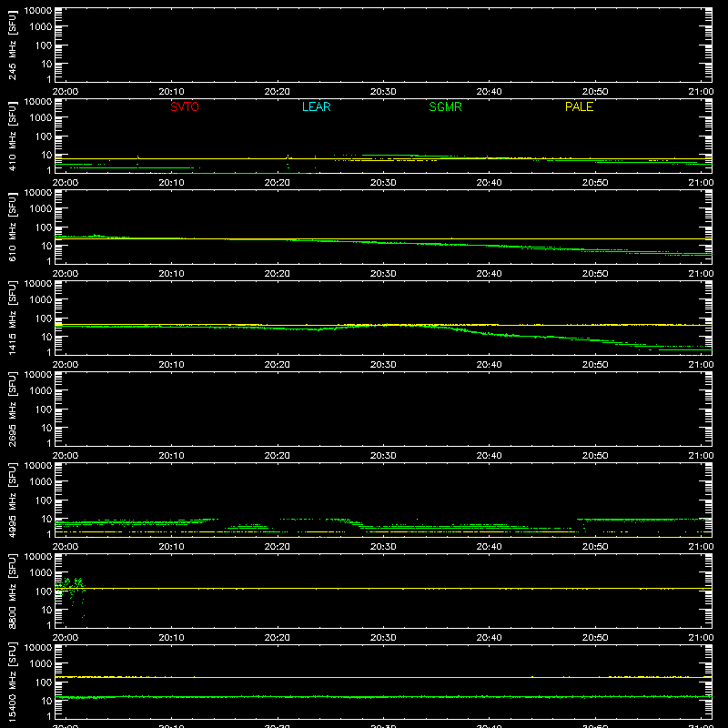Click the 1000 tick of 2695 MHz plot
The image size is (728, 728).
point(41,391)
